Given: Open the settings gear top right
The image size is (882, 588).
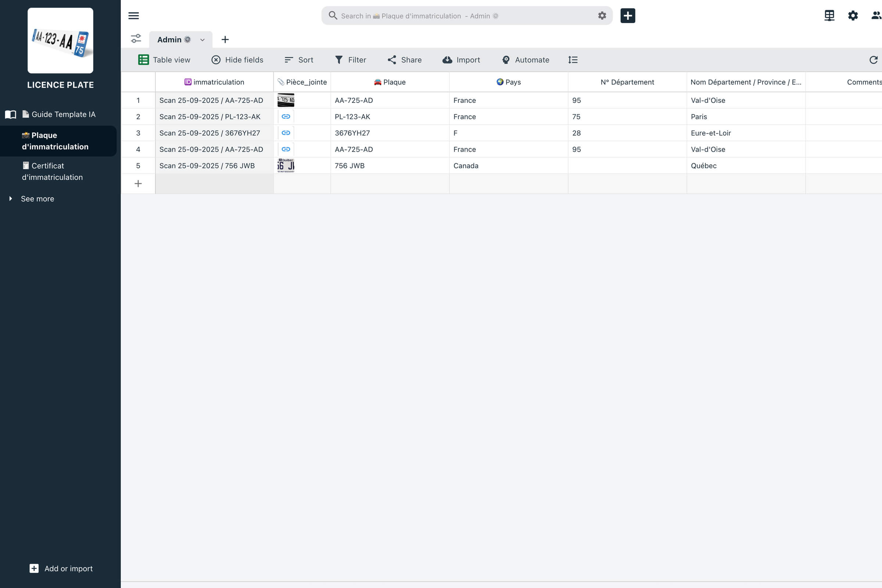Looking at the screenshot, I should [x=853, y=16].
